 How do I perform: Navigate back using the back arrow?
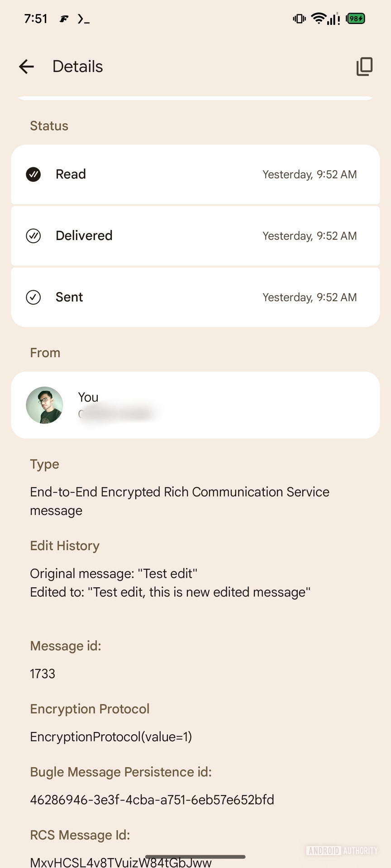[x=26, y=66]
